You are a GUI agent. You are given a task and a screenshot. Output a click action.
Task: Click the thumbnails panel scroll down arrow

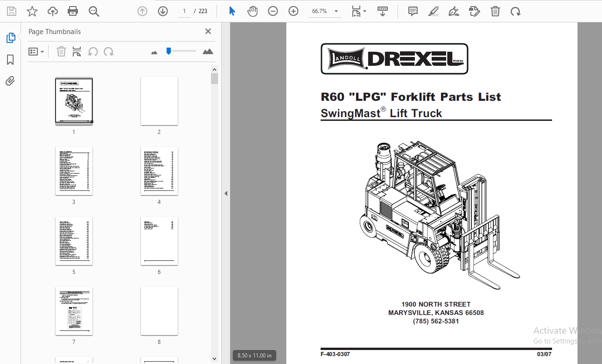[x=214, y=358]
